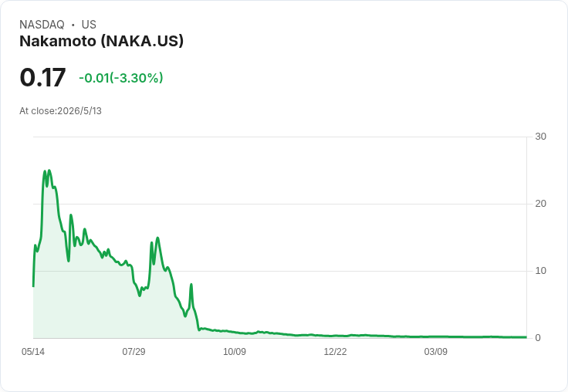This screenshot has height=392, width=568.
Task: Click the NASDAQ exchange label
Action: coord(42,25)
